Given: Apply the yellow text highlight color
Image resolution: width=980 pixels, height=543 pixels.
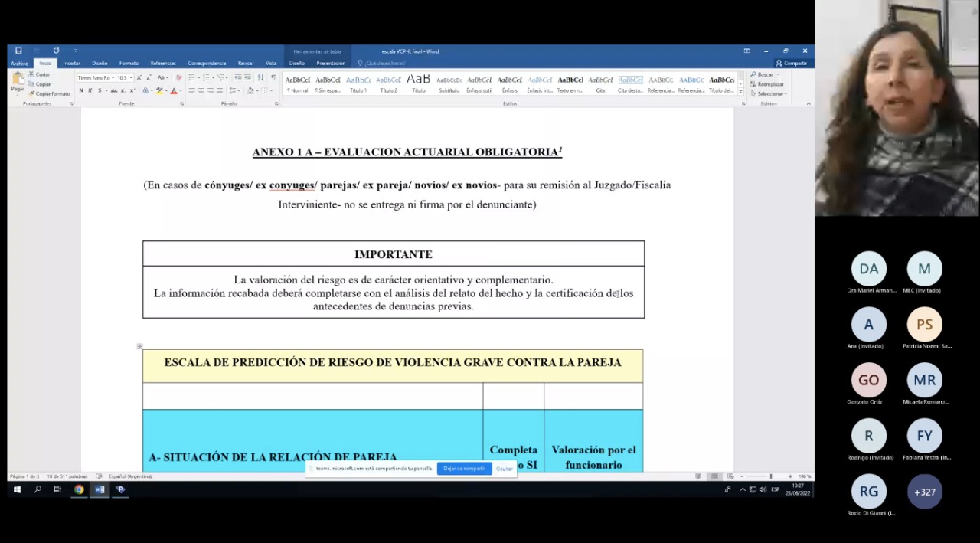Looking at the screenshot, I should [x=159, y=90].
